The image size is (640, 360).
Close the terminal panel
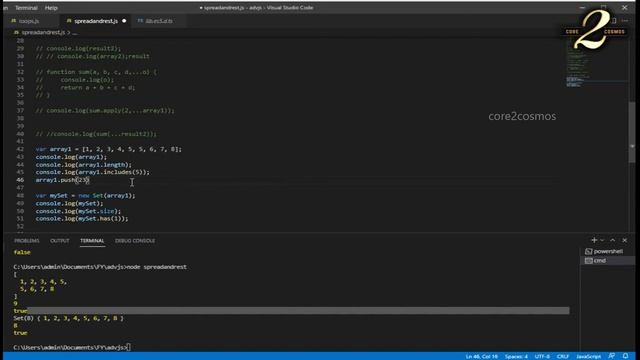(624, 240)
